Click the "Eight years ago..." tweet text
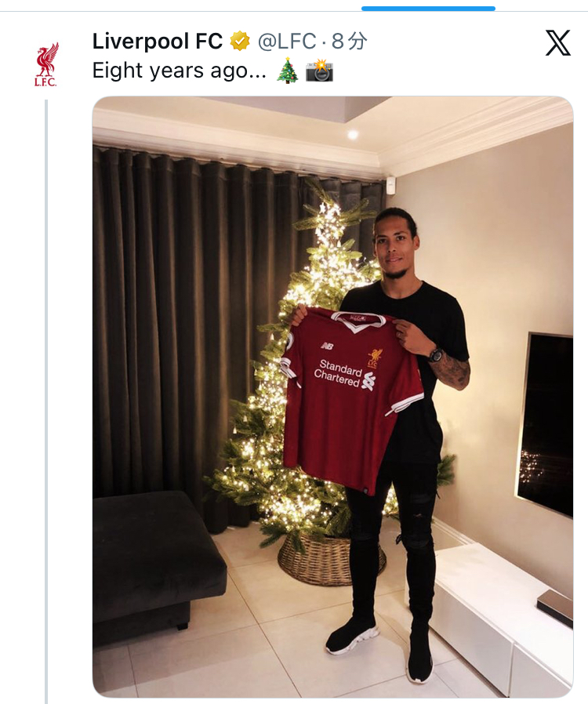The width and height of the screenshot is (588, 704). tap(179, 71)
